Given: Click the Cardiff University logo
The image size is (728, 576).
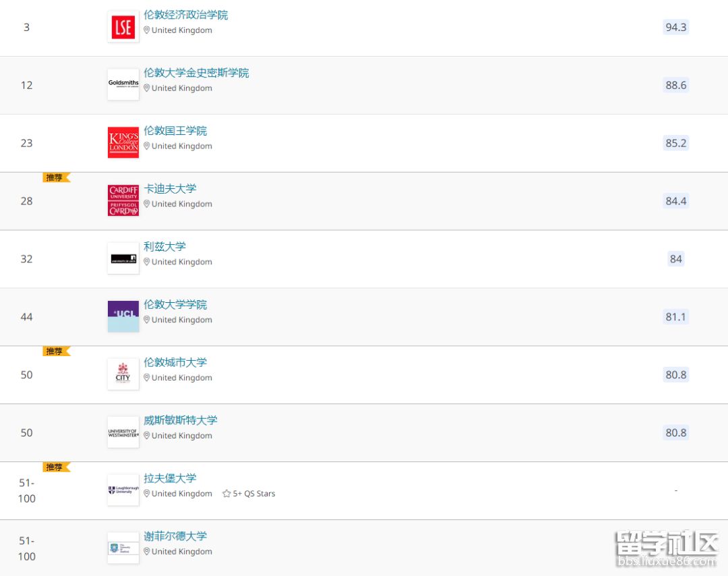Looking at the screenshot, I should point(122,200).
